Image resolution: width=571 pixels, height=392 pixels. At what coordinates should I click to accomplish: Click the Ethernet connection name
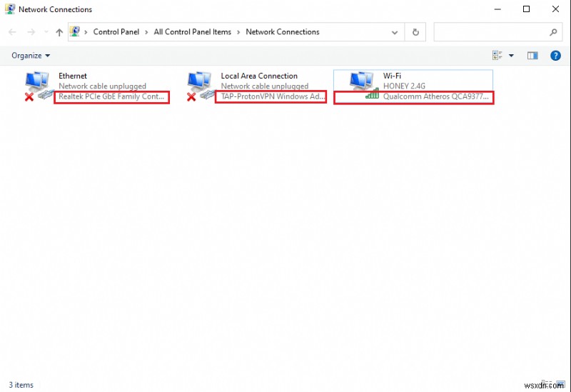tap(73, 76)
